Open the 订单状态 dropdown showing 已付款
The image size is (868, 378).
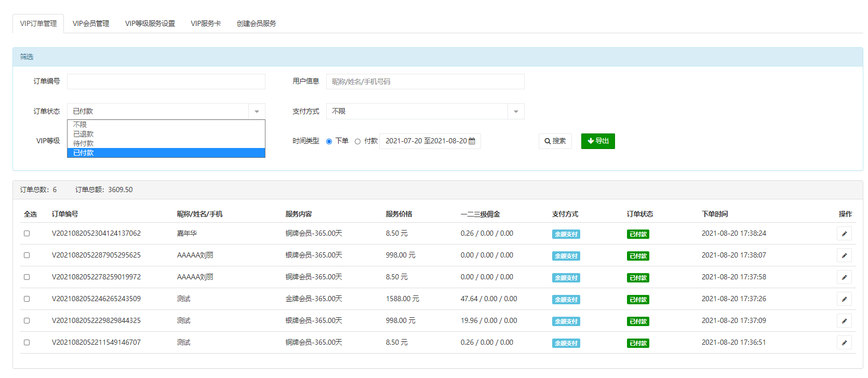[166, 111]
